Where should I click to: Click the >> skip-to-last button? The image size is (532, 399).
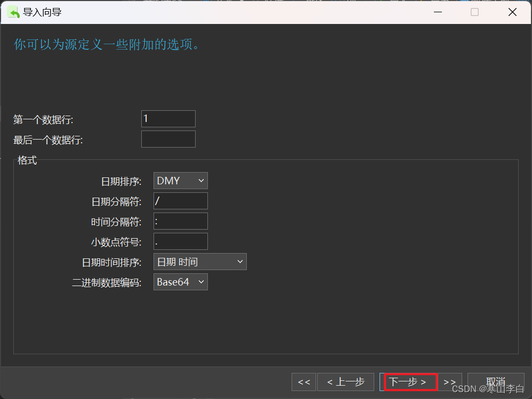(449, 381)
